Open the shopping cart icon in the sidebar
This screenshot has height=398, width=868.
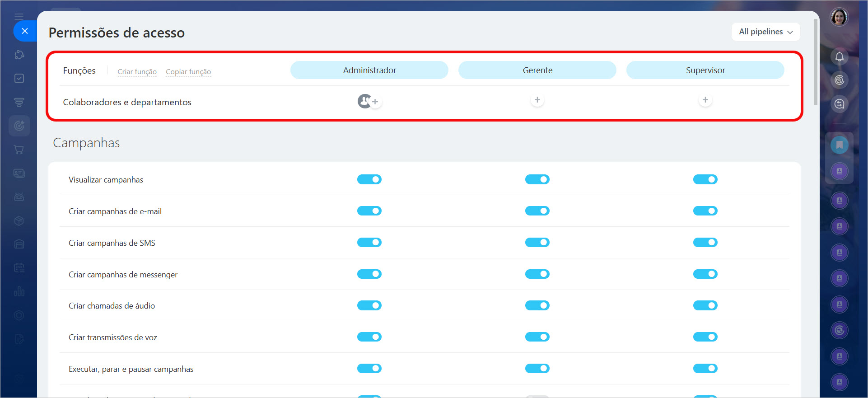coord(19,150)
